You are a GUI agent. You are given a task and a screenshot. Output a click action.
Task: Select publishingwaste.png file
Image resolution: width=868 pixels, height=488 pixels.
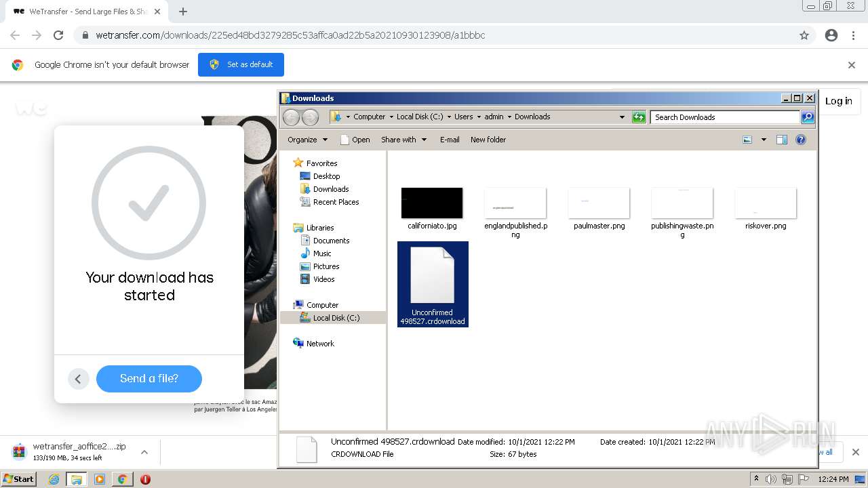click(x=682, y=213)
